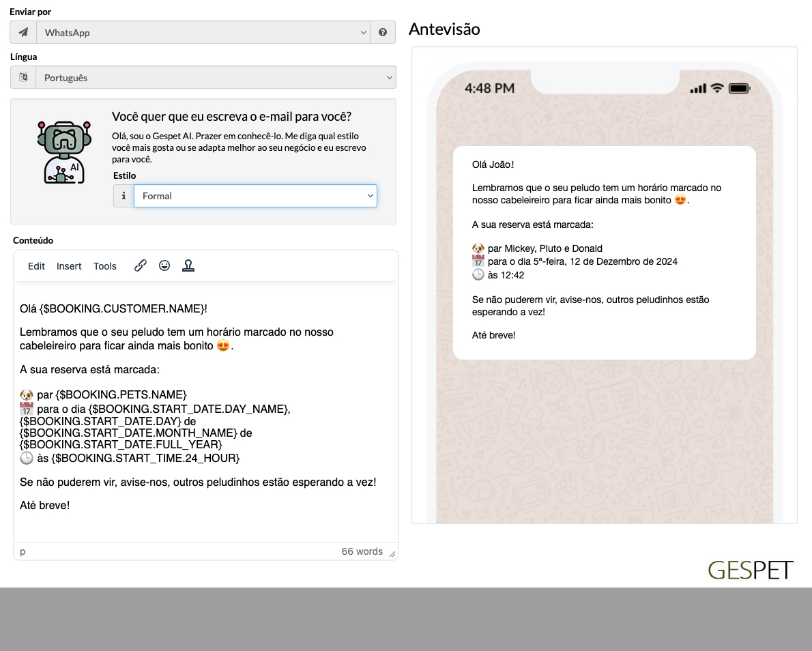812x651 pixels.
Task: Click the info icon beside Estilo
Action: 124,196
